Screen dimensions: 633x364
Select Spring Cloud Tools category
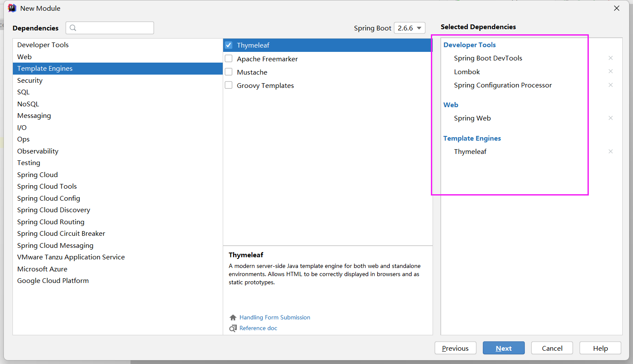coord(118,187)
